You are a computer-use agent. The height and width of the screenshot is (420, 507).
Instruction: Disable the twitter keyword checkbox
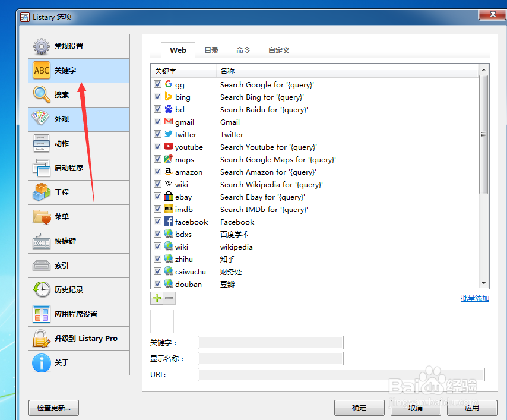click(x=157, y=134)
